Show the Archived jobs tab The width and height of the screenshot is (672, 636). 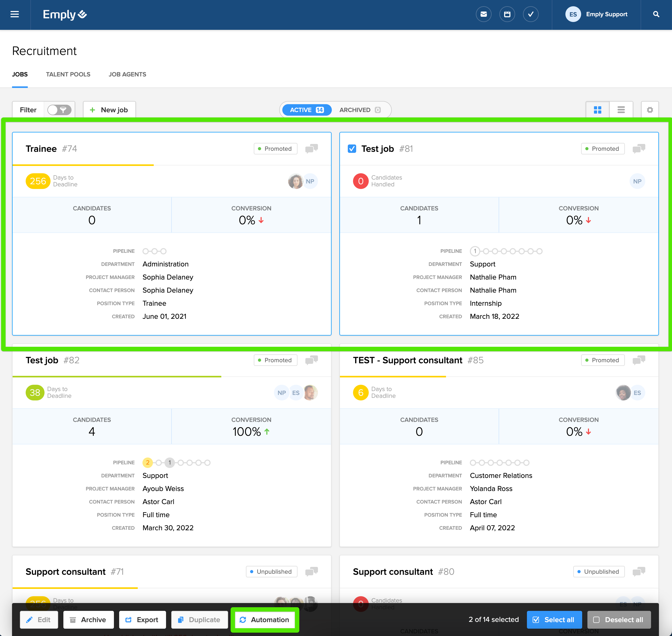360,110
